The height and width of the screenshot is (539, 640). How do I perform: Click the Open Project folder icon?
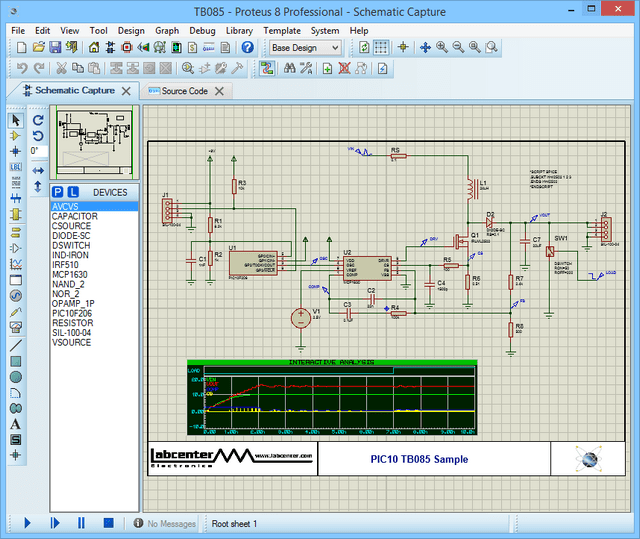[38, 47]
